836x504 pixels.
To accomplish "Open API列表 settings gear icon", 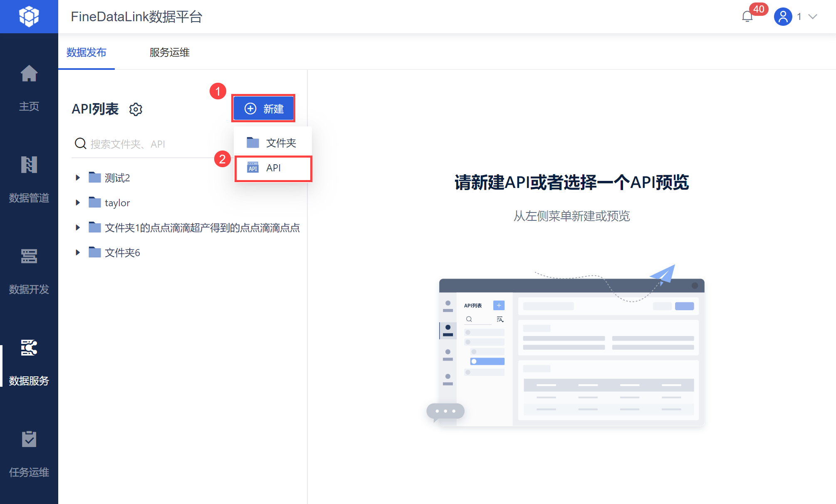I will pos(136,109).
